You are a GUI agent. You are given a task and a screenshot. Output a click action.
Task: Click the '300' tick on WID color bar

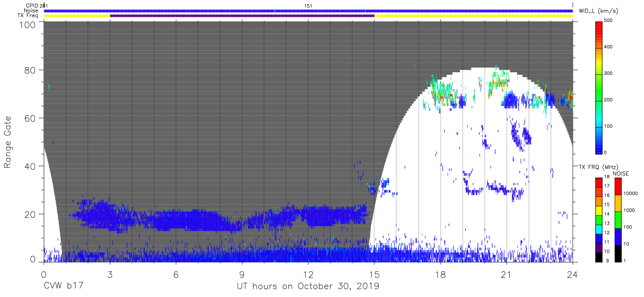(x=609, y=73)
